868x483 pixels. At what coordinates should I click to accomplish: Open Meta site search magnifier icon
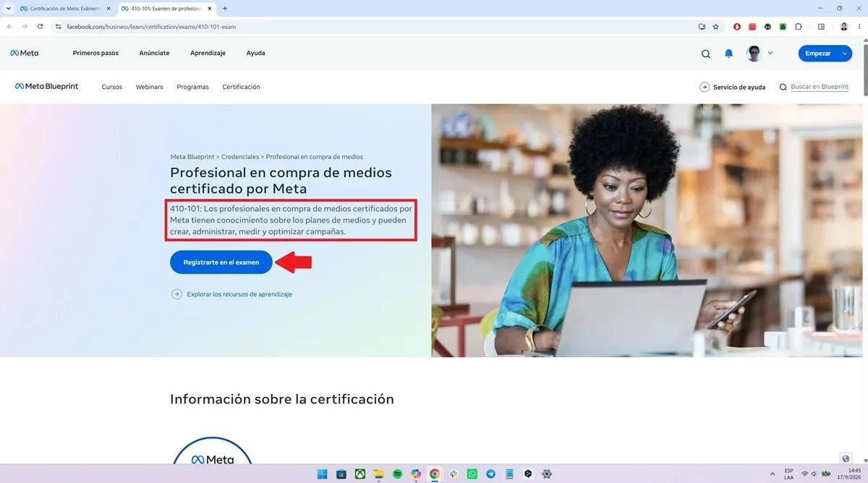click(x=706, y=54)
